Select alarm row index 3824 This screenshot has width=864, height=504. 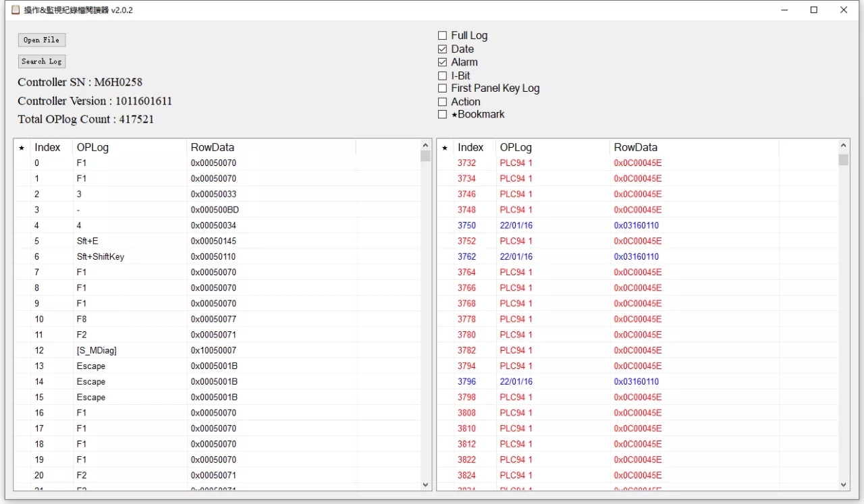pos(638,475)
